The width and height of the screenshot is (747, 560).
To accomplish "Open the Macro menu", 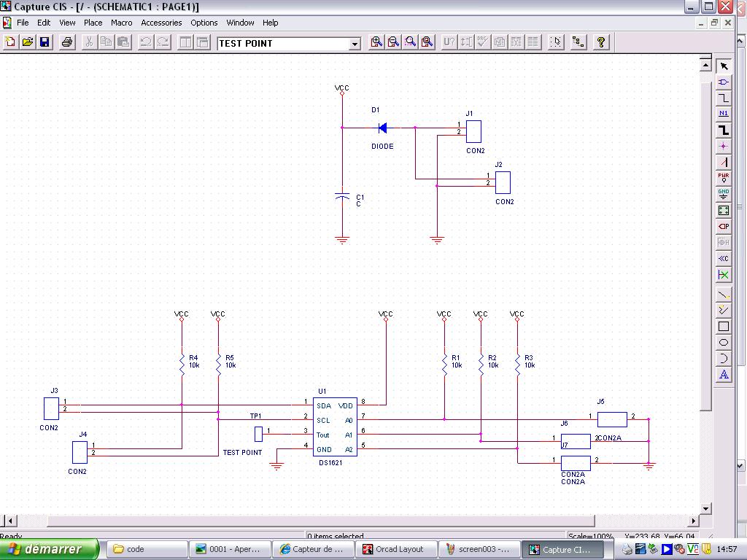I will [x=122, y=23].
